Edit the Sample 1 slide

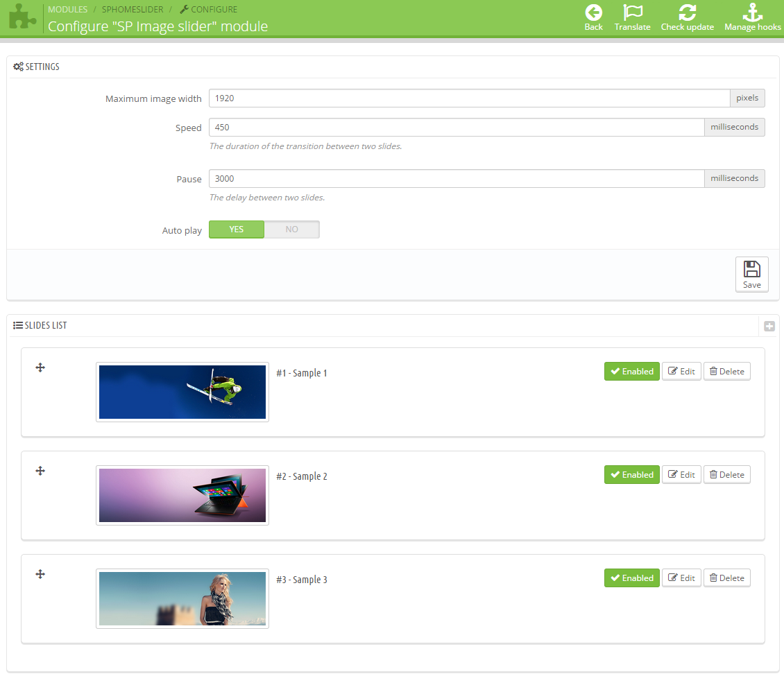(x=681, y=371)
